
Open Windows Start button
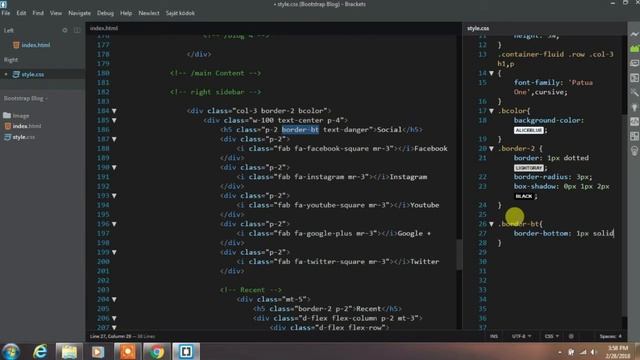click(x=11, y=351)
